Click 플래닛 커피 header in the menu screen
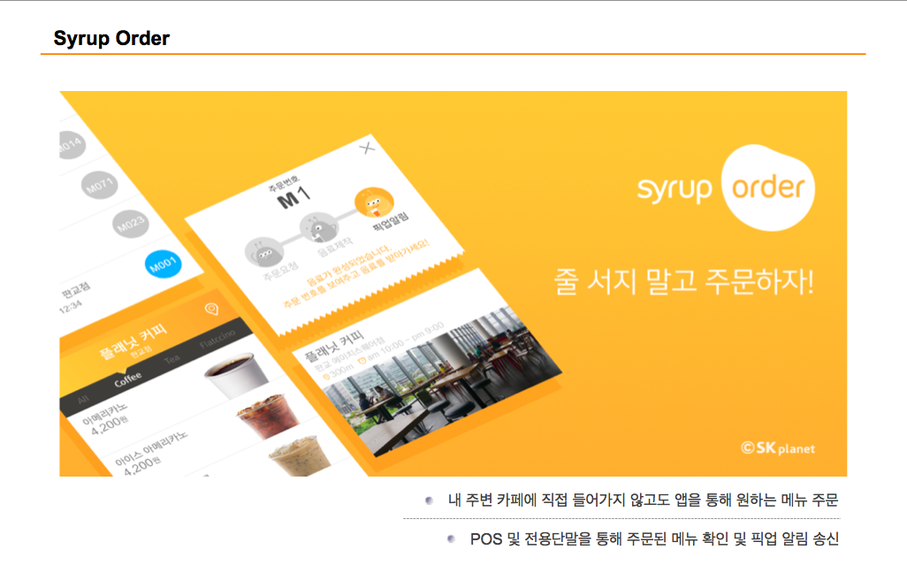The width and height of the screenshot is (907, 588). [133, 340]
